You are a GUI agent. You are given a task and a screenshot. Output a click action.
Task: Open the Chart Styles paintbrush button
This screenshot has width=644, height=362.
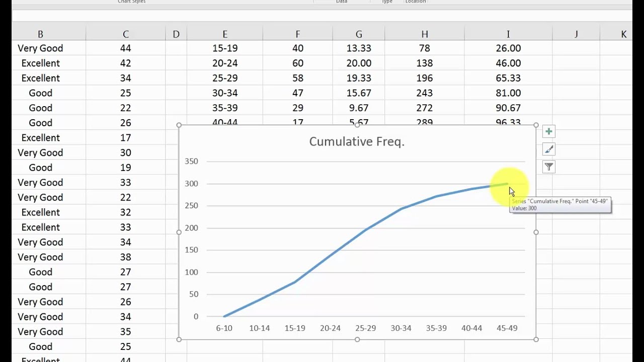[x=549, y=149]
